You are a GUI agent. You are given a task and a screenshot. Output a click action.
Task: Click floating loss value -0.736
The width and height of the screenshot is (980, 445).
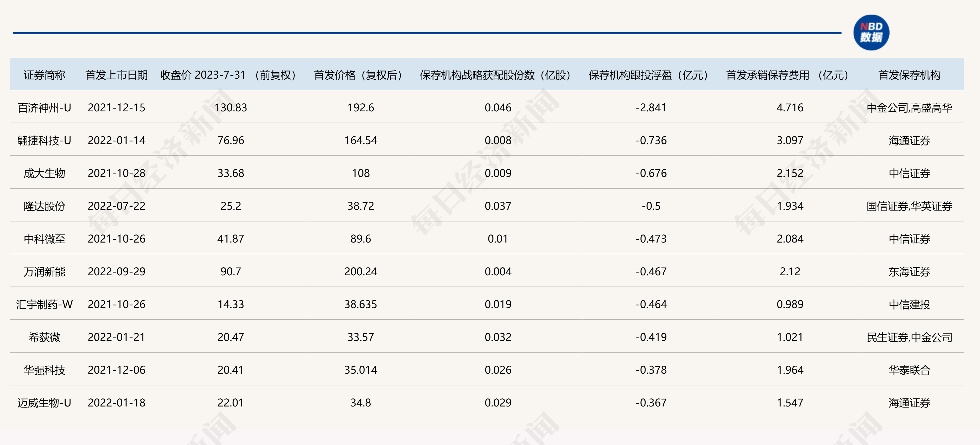[651, 140]
